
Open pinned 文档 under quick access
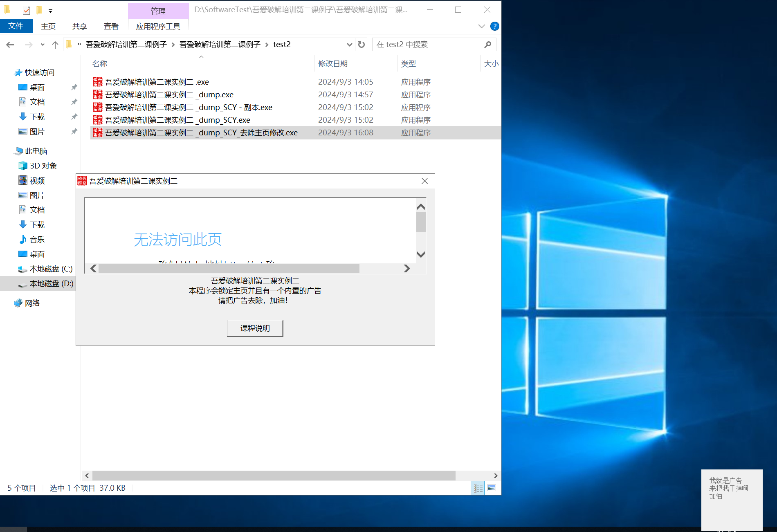pyautogui.click(x=37, y=102)
